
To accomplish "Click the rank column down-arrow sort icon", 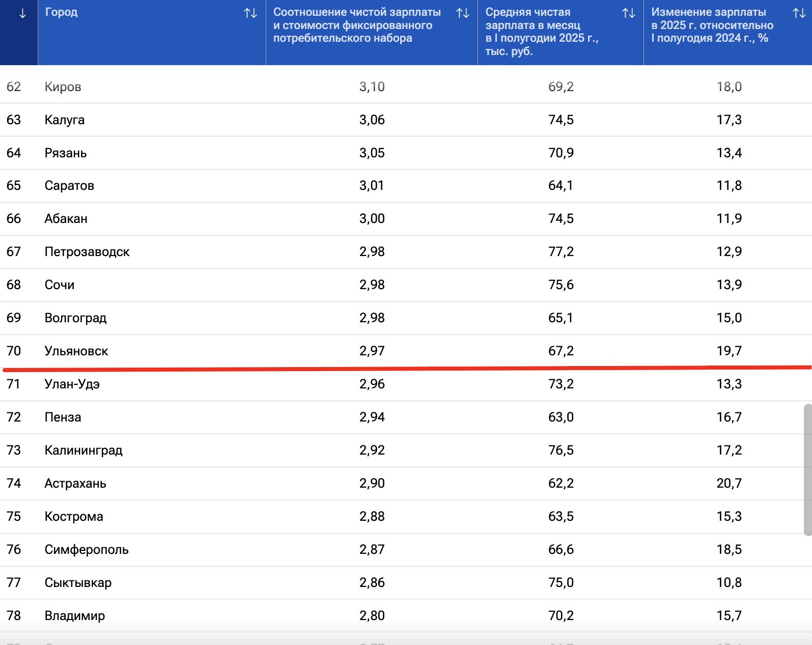I will pos(22,14).
